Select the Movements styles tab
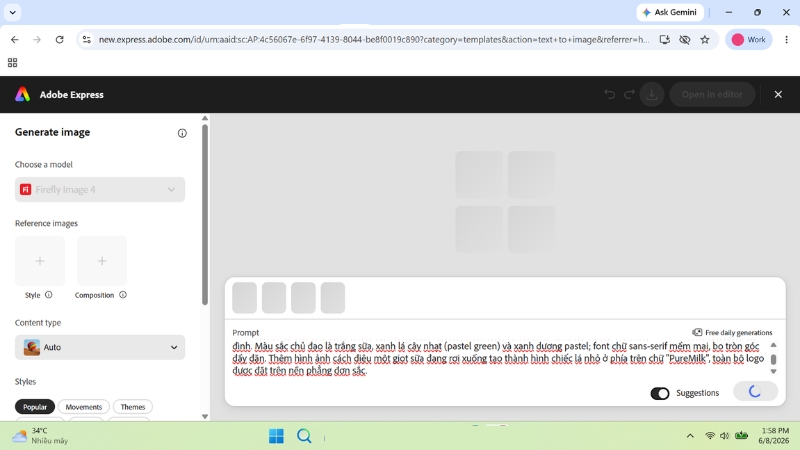 click(x=84, y=407)
